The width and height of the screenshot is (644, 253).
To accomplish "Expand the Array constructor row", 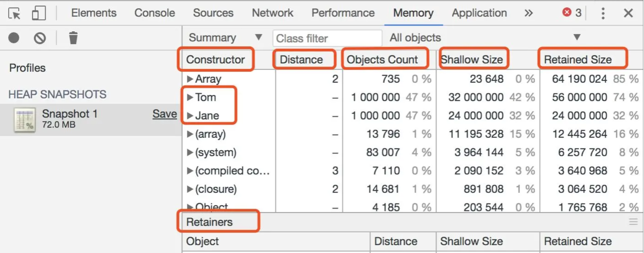I will click(x=190, y=79).
